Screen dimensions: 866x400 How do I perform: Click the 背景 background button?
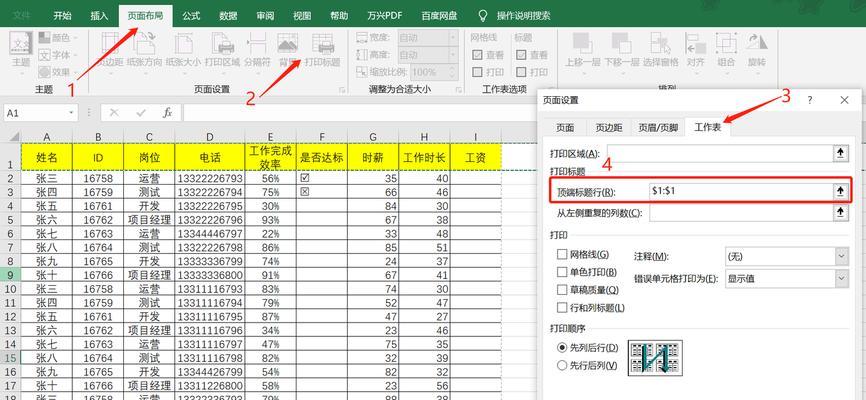tap(287, 50)
